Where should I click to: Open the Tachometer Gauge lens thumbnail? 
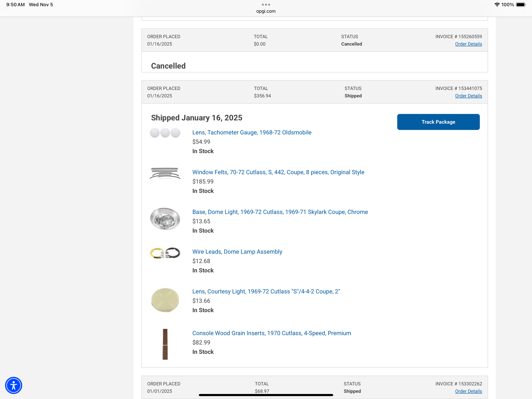165,133
